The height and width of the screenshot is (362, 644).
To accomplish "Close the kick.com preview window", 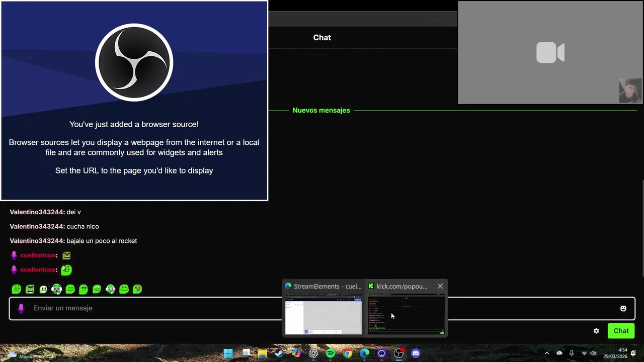I will click(440, 286).
